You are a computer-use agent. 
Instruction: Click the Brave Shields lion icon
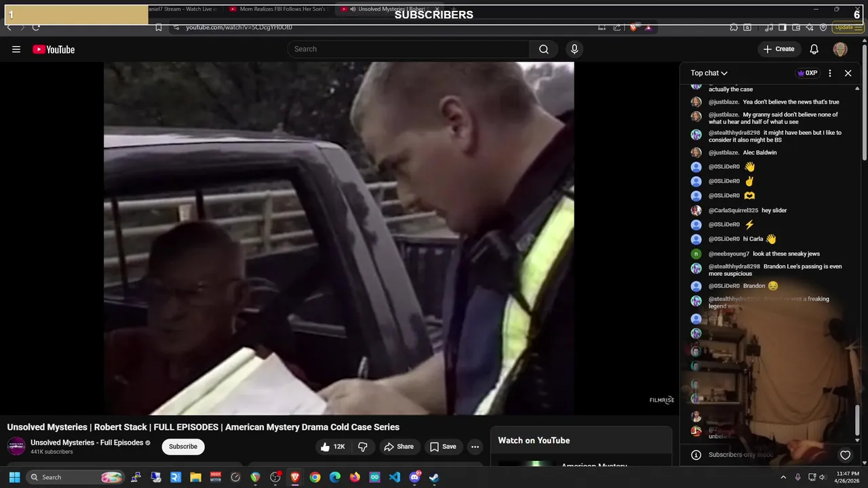(x=633, y=27)
